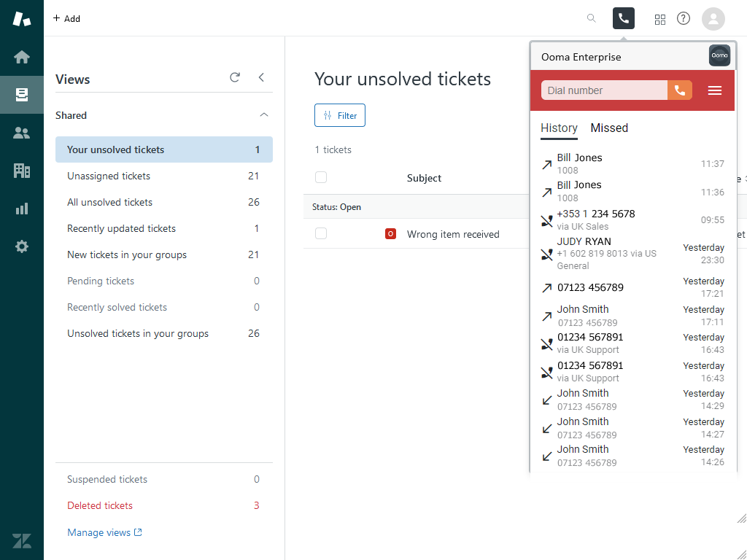Collapse the Views sidebar with the chevron
The height and width of the screenshot is (560, 747).
[x=261, y=77]
